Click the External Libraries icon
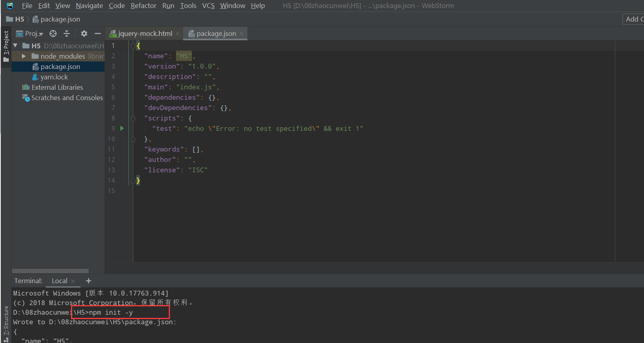 (26, 87)
